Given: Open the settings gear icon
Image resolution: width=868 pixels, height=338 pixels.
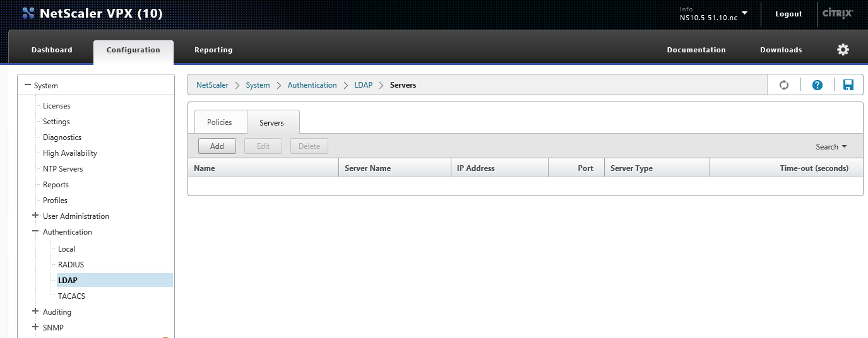Looking at the screenshot, I should pyautogui.click(x=843, y=50).
